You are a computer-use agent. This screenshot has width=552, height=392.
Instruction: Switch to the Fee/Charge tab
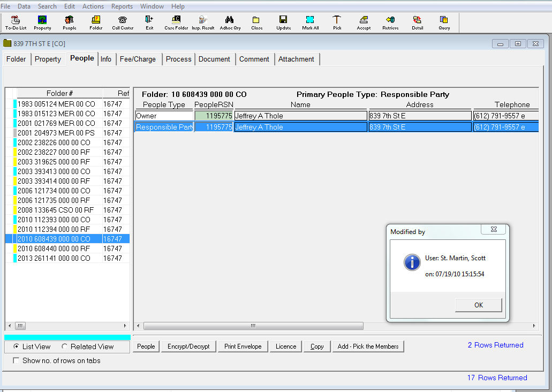point(138,59)
